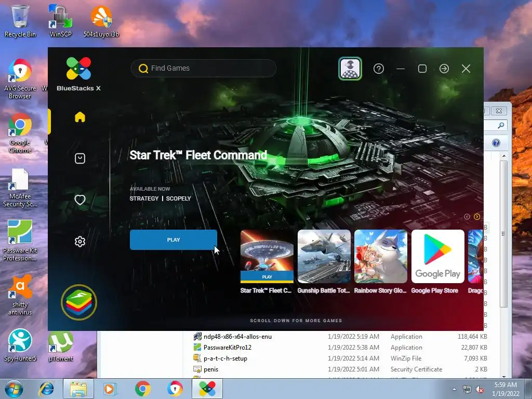The height and width of the screenshot is (399, 532).
Task: Click the Star Trek Fleet Command title
Action: tap(198, 155)
